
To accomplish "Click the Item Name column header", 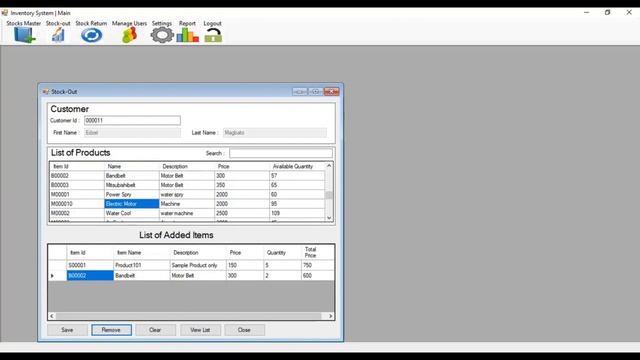I will click(142, 252).
